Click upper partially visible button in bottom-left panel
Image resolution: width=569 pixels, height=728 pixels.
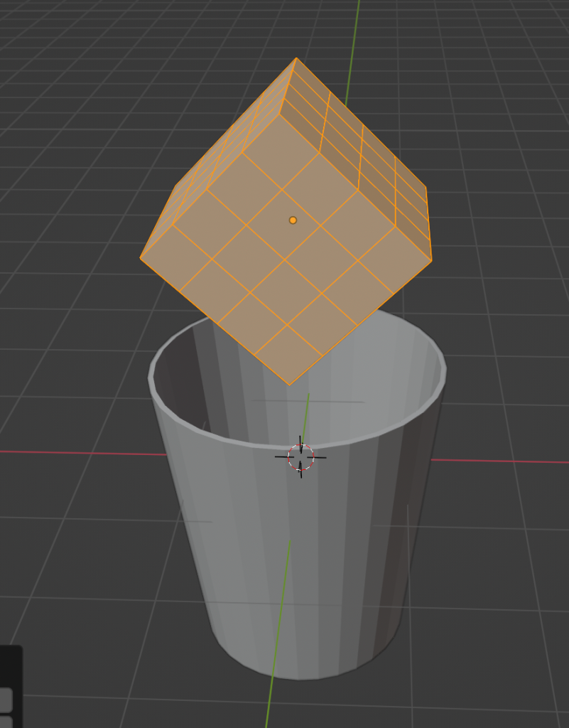coord(6,700)
